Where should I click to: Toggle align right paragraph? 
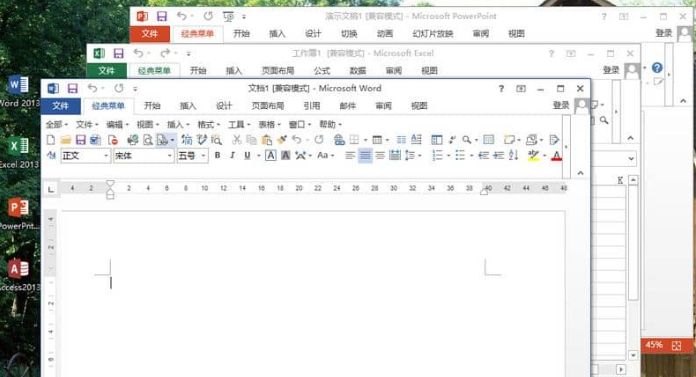380,155
